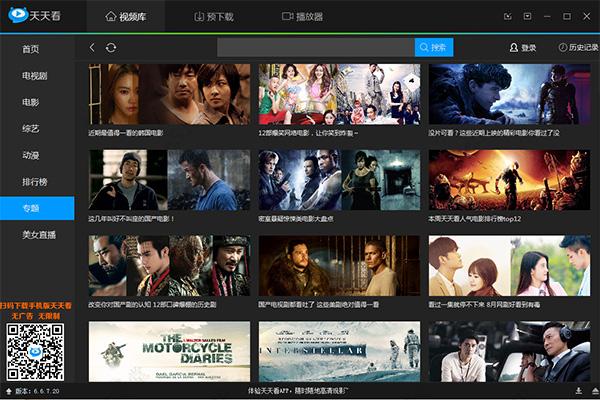Click the blue 搜索 search button
Image resolution: width=600 pixels, height=400 pixels.
coord(434,47)
